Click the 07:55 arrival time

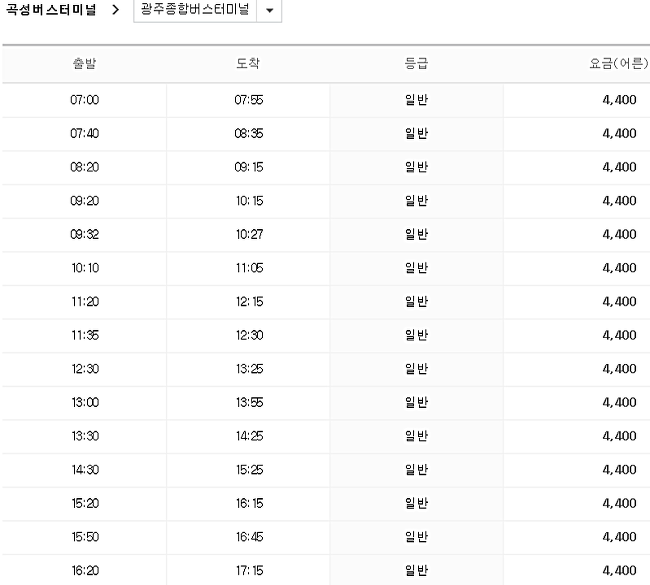(249, 100)
